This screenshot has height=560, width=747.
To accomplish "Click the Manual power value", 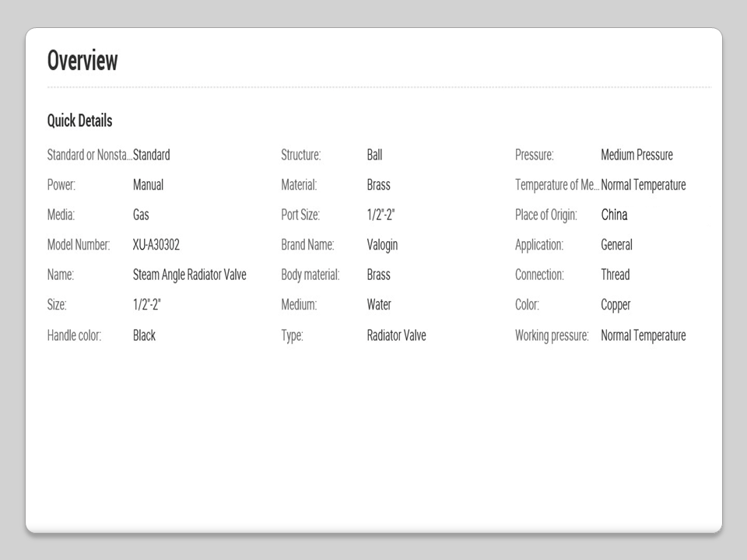I will point(148,185).
